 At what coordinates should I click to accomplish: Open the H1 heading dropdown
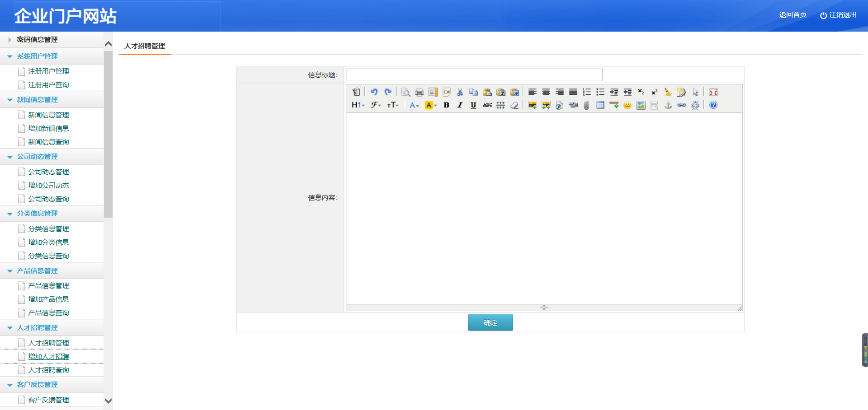click(358, 105)
